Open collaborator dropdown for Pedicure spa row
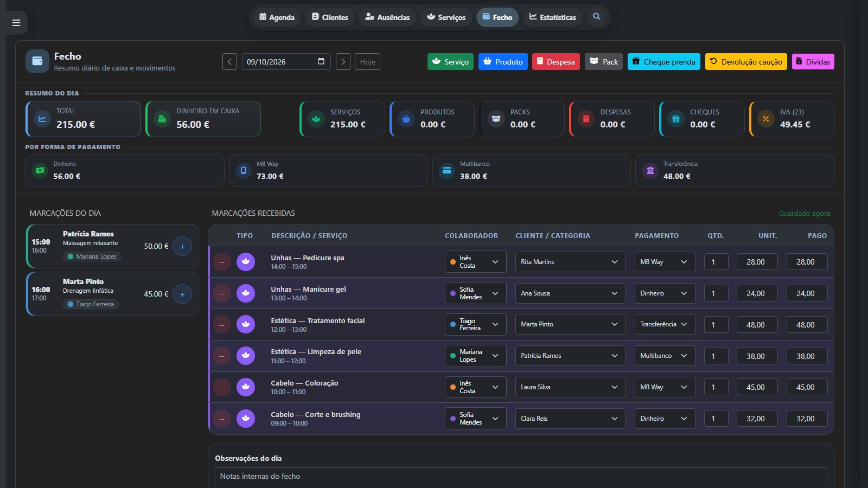Viewport: 868px width, 488px height. point(476,262)
